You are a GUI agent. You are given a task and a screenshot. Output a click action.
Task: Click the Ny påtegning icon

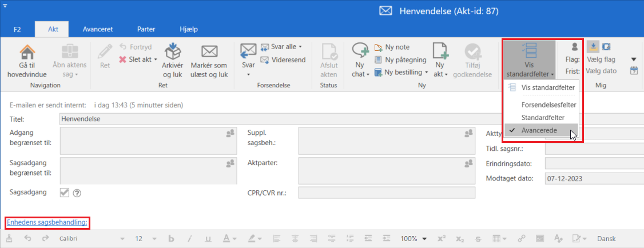379,59
